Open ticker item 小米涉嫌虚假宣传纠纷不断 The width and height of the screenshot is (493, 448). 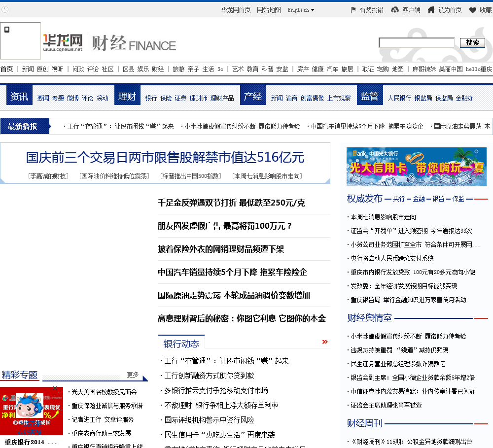(242, 126)
